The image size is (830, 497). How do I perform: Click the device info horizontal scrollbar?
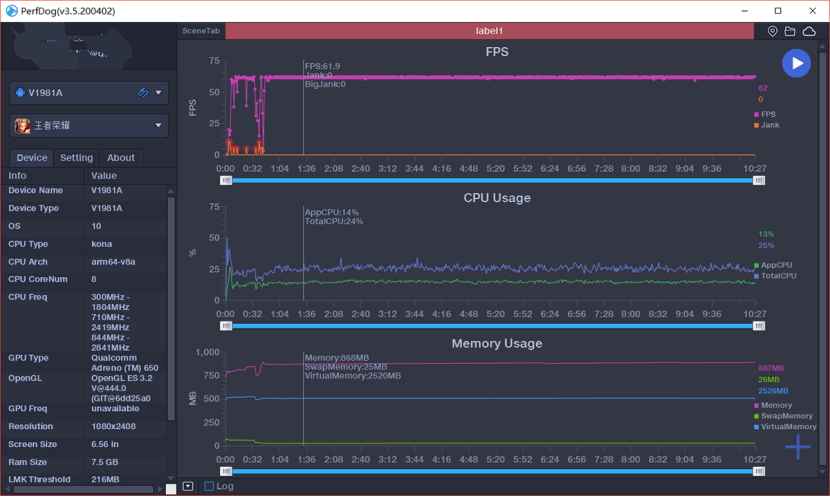coord(83,490)
